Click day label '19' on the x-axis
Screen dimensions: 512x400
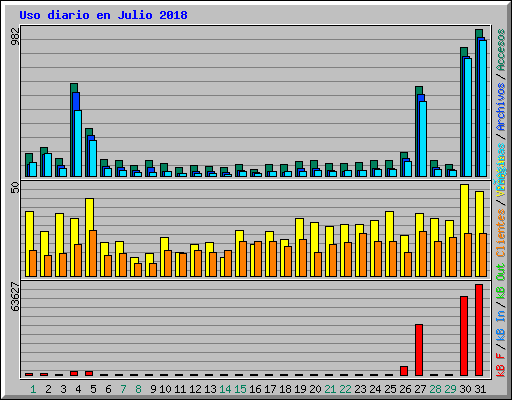300,389
